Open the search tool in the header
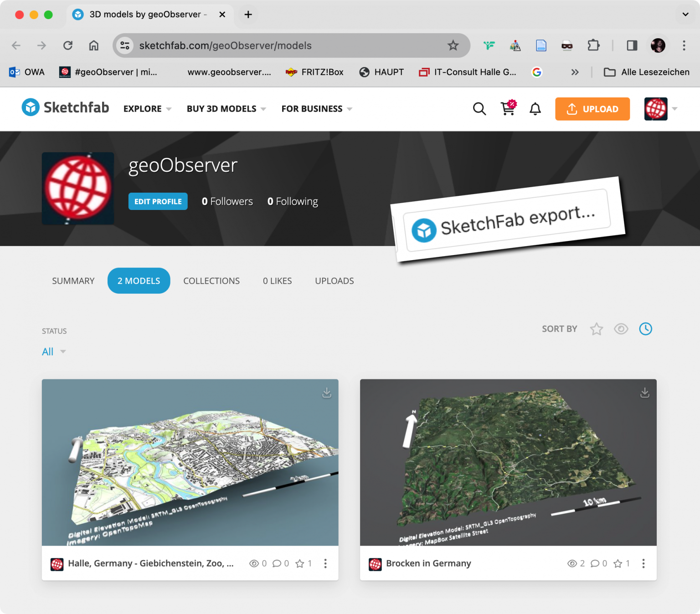 479,109
